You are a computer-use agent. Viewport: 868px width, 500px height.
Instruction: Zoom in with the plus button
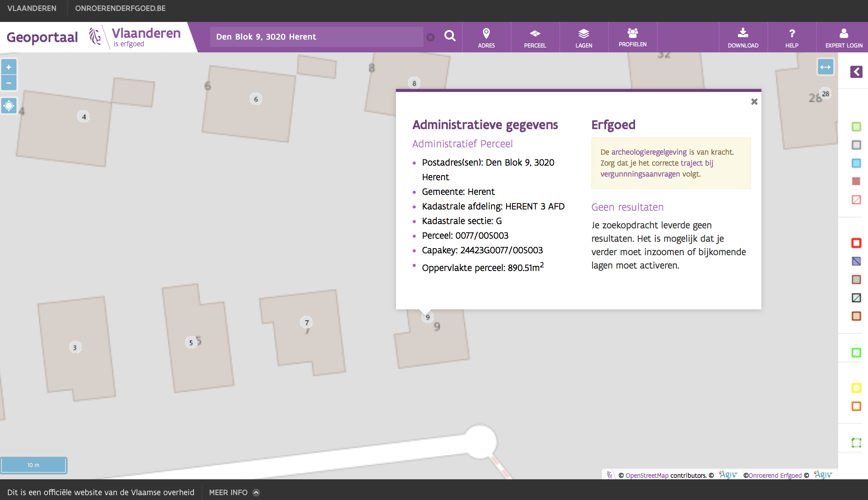(x=9, y=67)
